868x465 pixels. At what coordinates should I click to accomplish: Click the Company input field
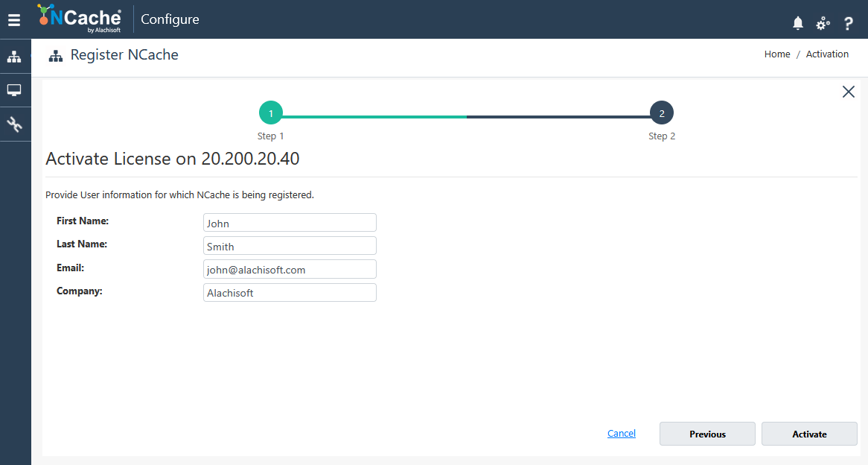point(290,293)
